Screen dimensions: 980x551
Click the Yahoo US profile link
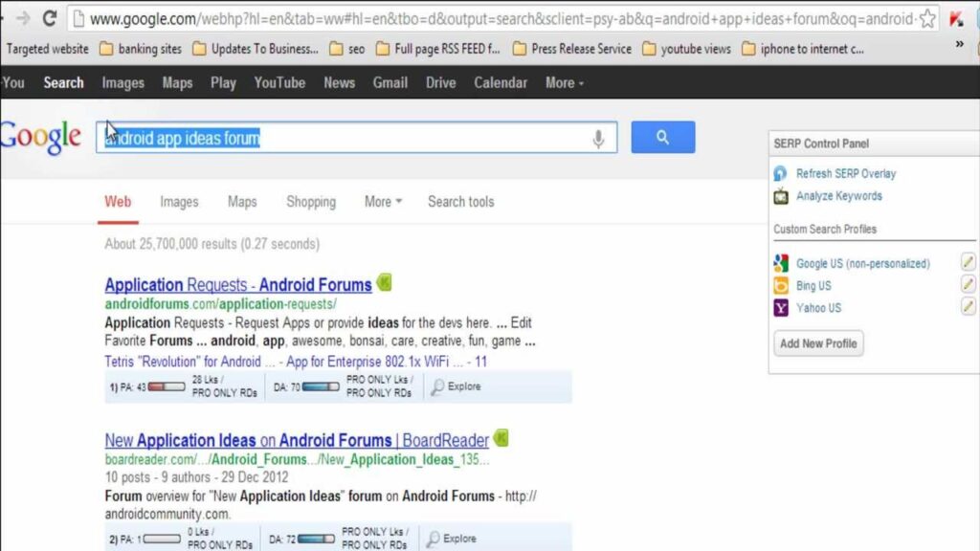click(x=818, y=308)
